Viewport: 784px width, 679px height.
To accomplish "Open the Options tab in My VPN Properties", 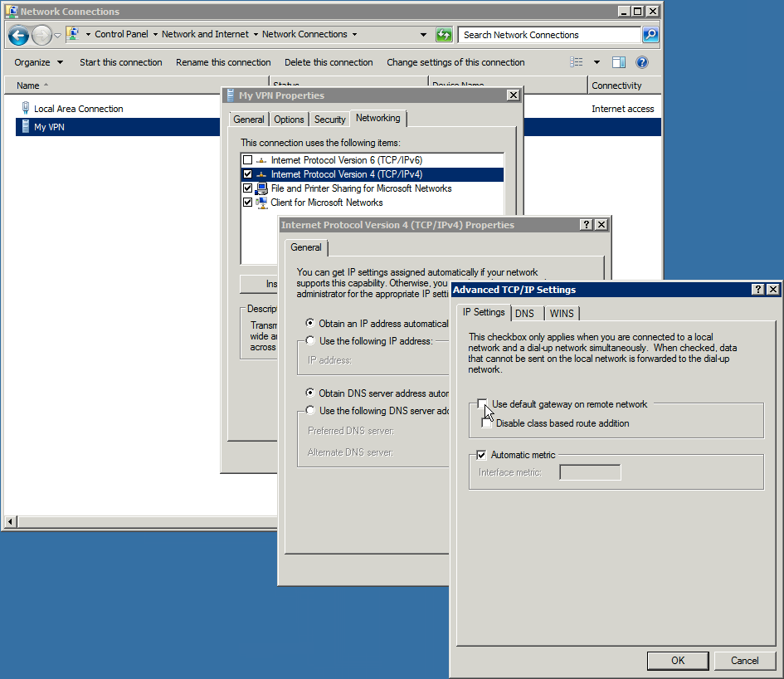I will coord(289,119).
